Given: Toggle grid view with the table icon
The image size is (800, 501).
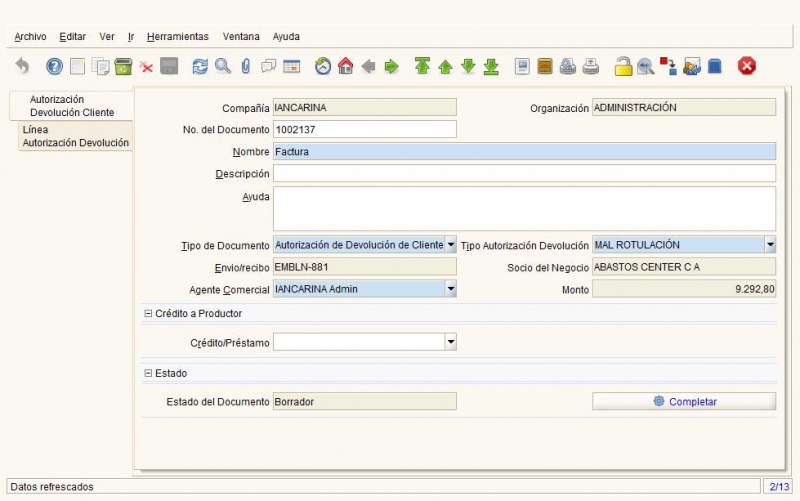Looking at the screenshot, I should 291,66.
